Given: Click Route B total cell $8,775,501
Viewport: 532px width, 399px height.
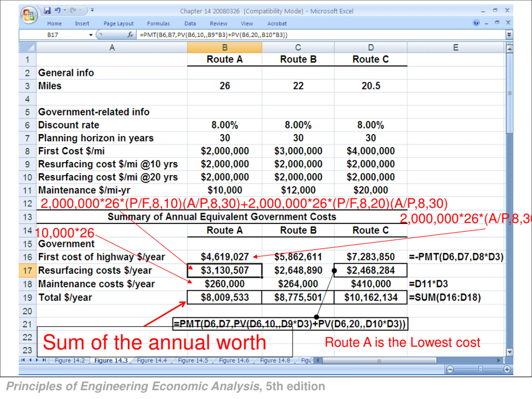Looking at the screenshot, I should pyautogui.click(x=298, y=298).
